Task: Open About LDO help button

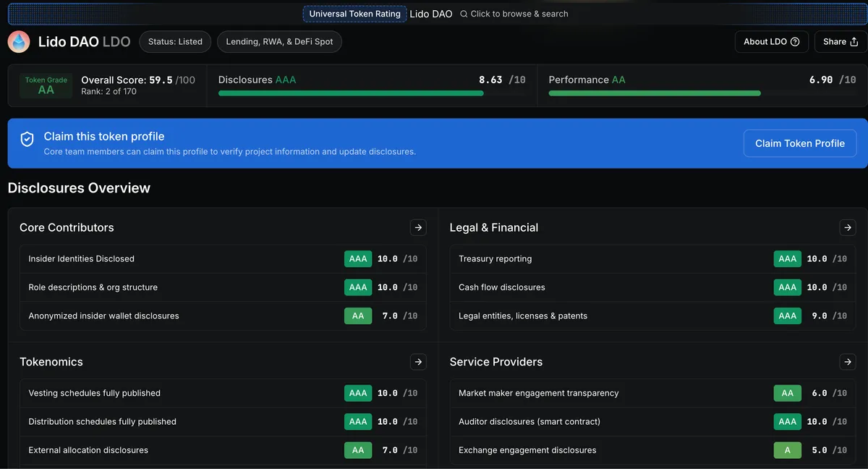Action: point(771,42)
